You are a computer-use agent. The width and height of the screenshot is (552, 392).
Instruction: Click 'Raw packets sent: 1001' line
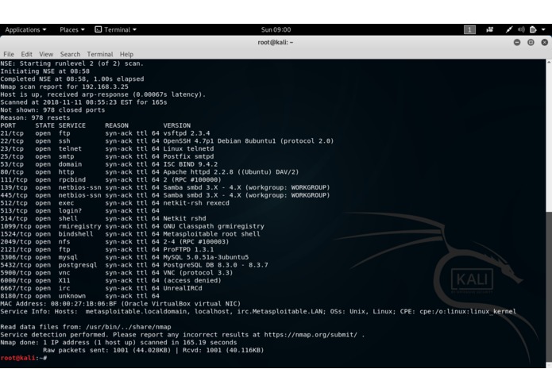153,350
